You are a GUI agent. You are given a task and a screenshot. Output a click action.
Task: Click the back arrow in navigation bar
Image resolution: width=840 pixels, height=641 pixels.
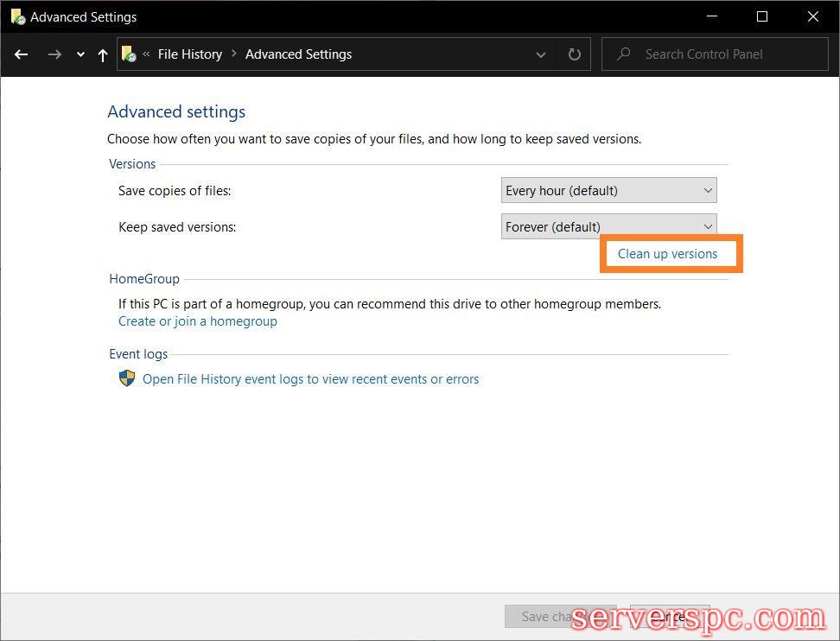22,54
